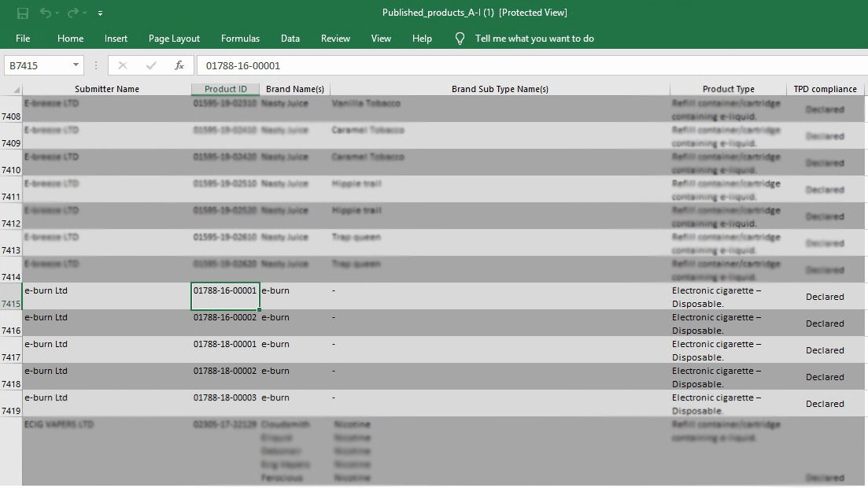The width and height of the screenshot is (868, 488).
Task: Click 'e-burn Ltd' submitter cell in row 7418
Action: [107, 377]
